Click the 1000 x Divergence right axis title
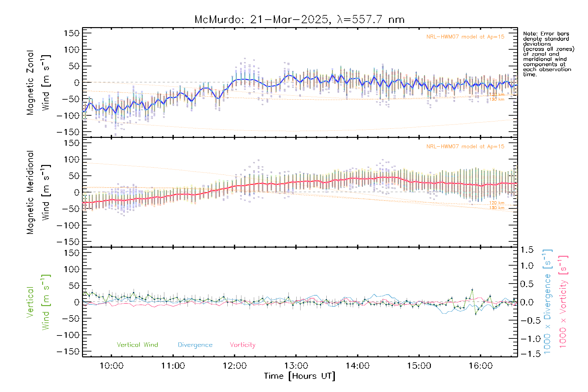 pyautogui.click(x=547, y=302)
